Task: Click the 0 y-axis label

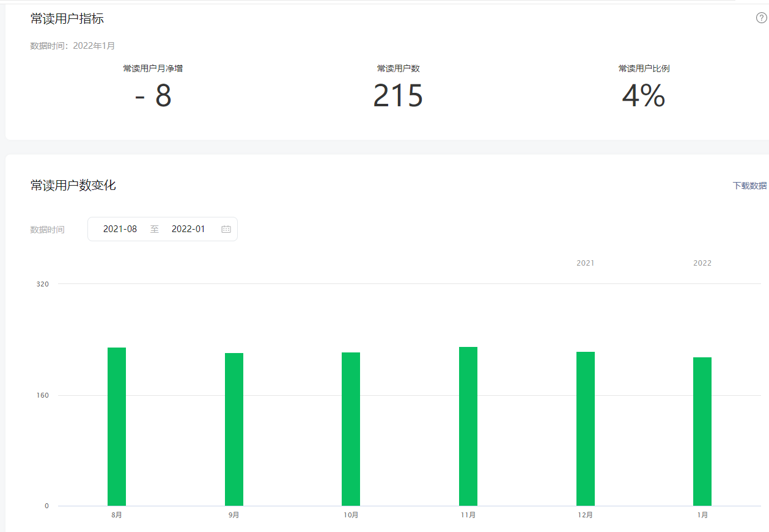Action: coord(46,506)
